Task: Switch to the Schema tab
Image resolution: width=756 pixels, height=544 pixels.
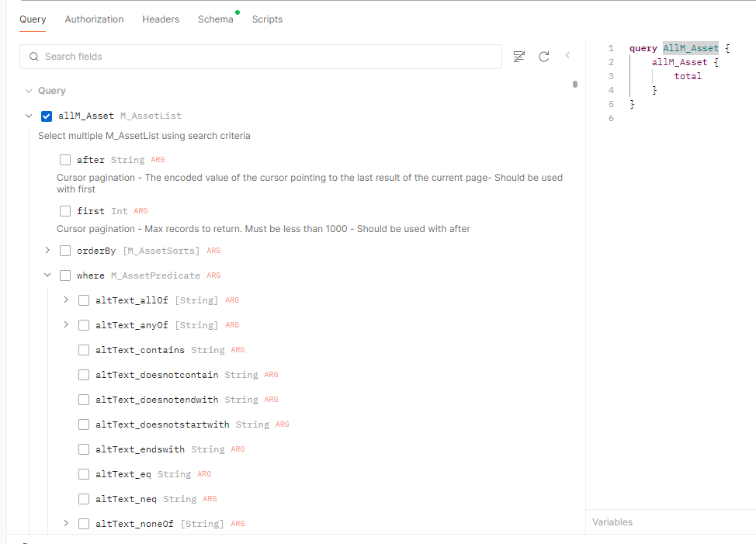Action: tap(215, 19)
